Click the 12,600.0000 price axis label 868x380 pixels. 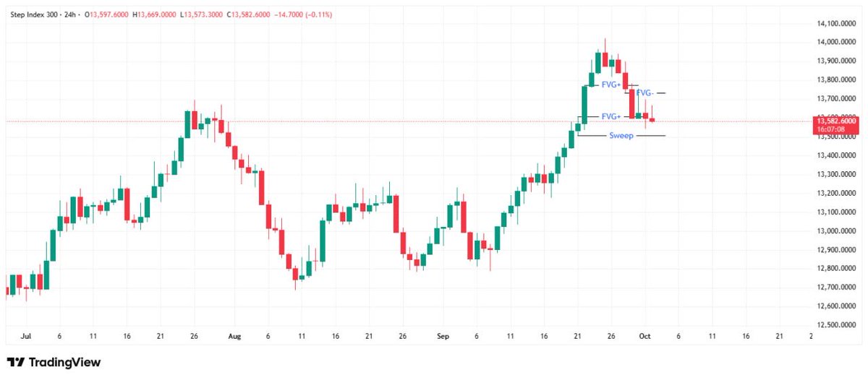[837, 306]
